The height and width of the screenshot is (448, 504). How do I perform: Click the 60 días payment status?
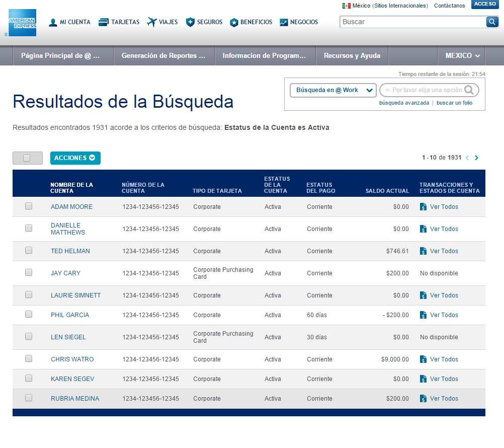tap(316, 315)
